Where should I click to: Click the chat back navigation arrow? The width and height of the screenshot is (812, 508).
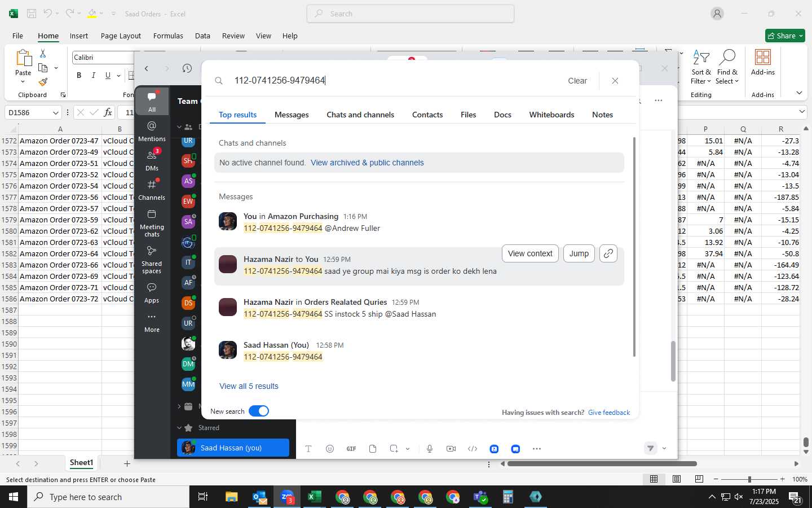click(147, 68)
